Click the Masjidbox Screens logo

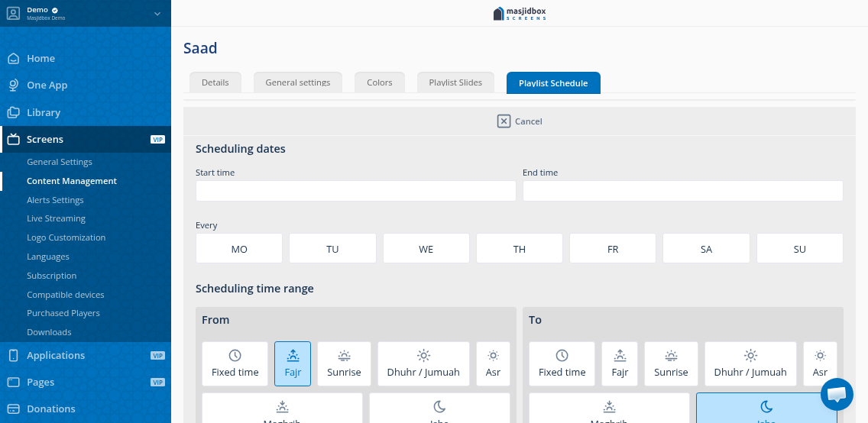(x=520, y=13)
